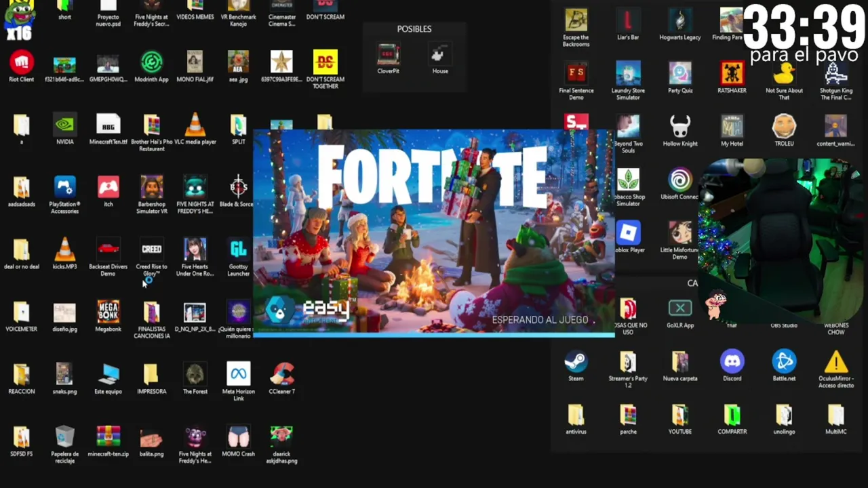The image size is (868, 488).
Task: Launch The Forest game shortcut
Action: 195,375
